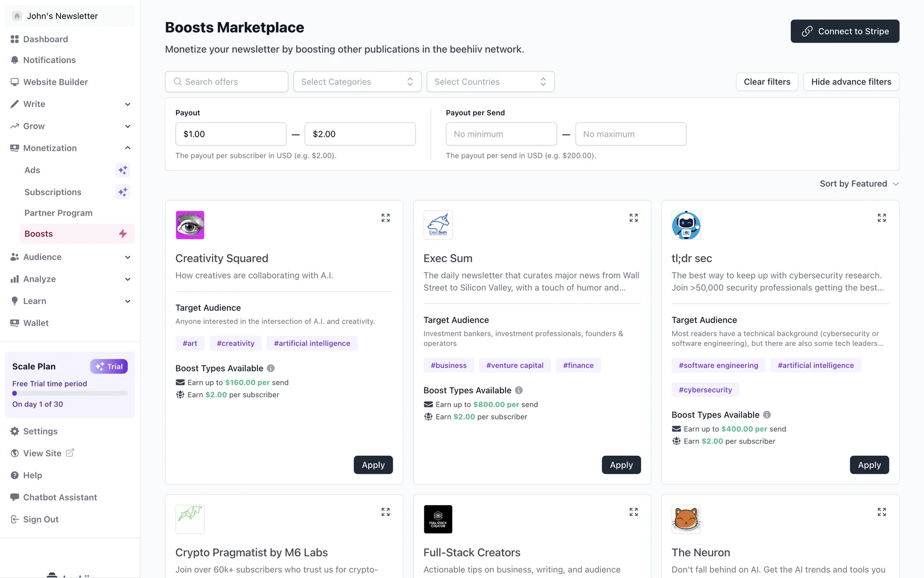The image size is (924, 578).
Task: Expand the tl;dr sec offer details
Action: (881, 218)
